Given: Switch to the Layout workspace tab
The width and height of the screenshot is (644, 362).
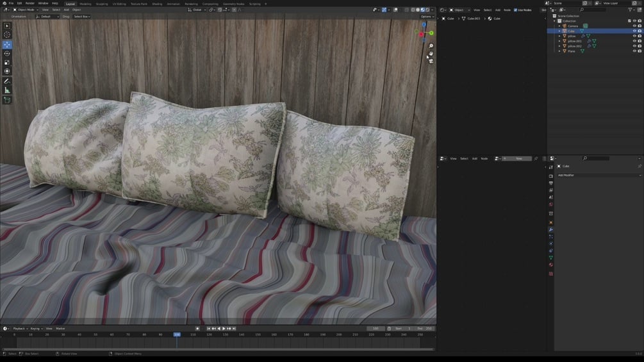Looking at the screenshot, I should 70,4.
